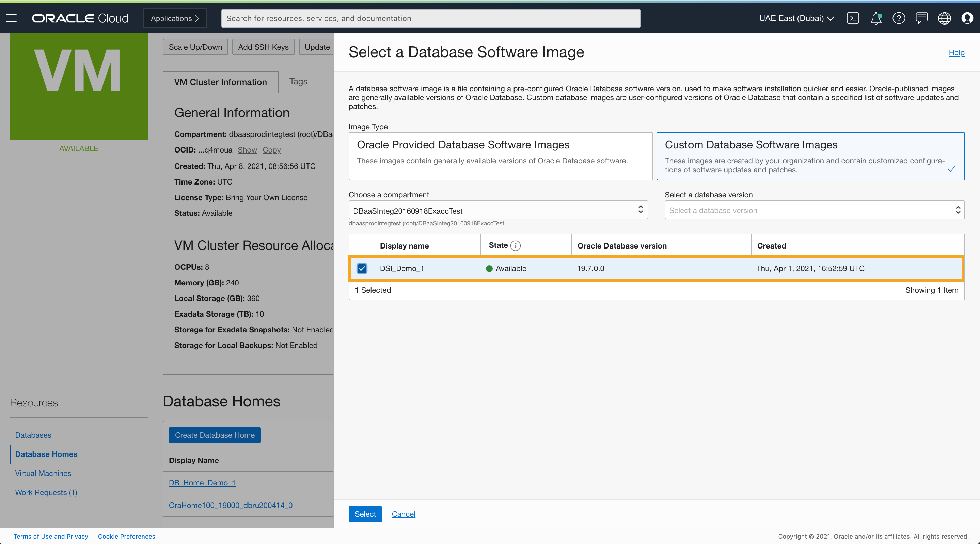Open the Help link in the panel
This screenshot has height=544, width=980.
[956, 52]
